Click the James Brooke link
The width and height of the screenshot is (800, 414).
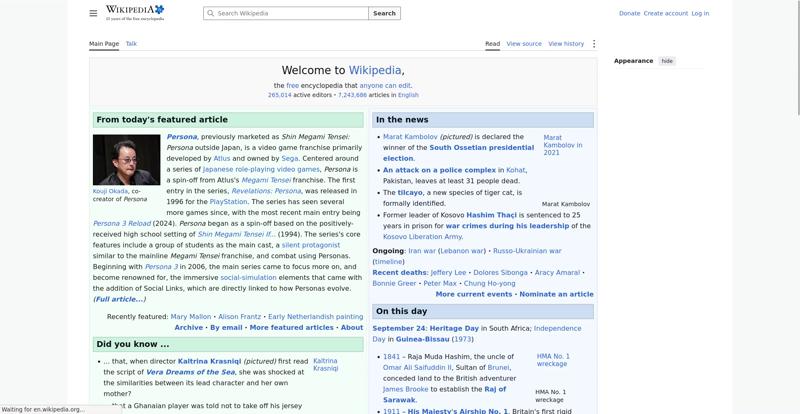click(406, 389)
